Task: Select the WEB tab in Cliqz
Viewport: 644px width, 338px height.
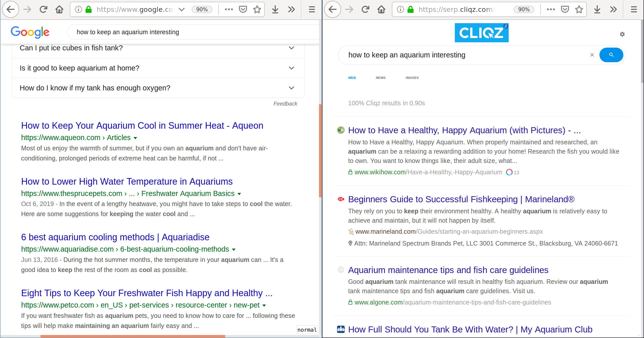Action: tap(352, 78)
